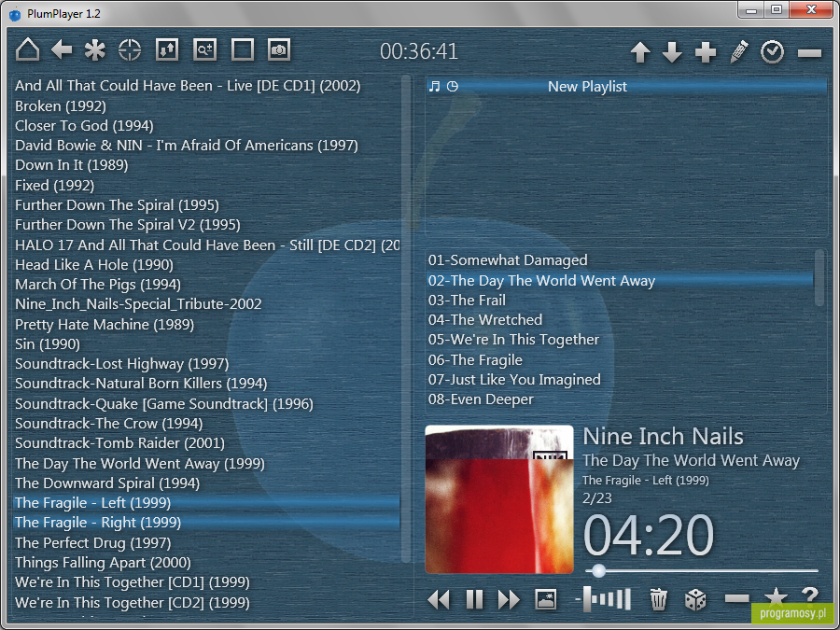840x630 pixels.
Task: Click the clock checkmark icon
Action: click(x=772, y=52)
